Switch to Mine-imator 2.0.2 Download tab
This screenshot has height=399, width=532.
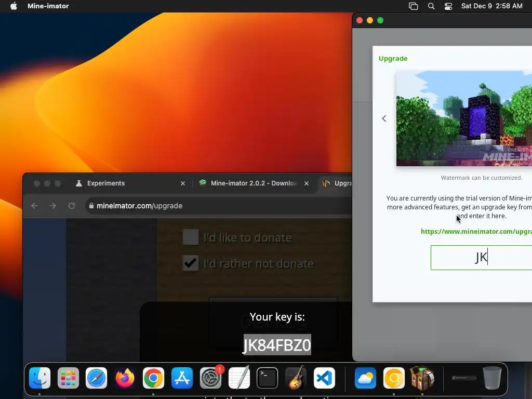coord(254,183)
